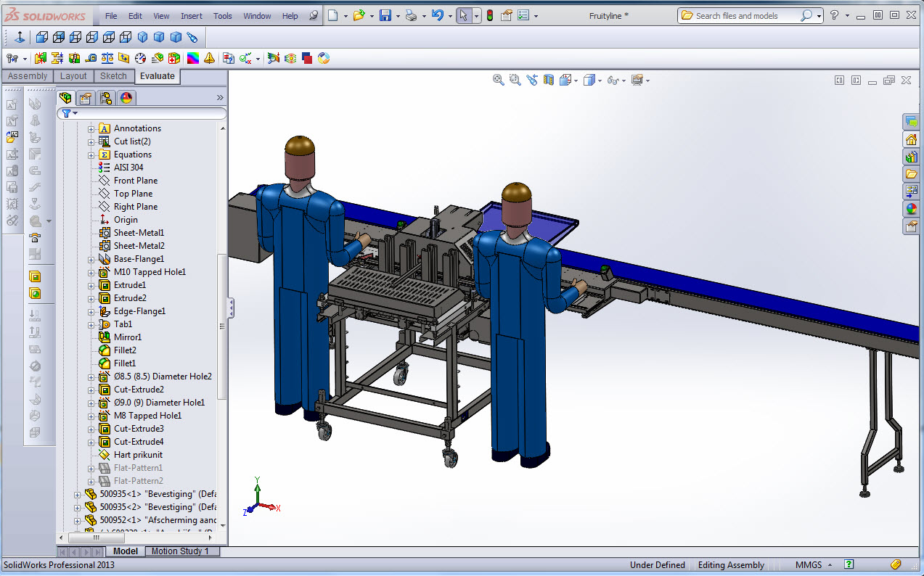Click the Normal To view orientation icon
The width and height of the screenshot is (924, 576).
click(20, 37)
